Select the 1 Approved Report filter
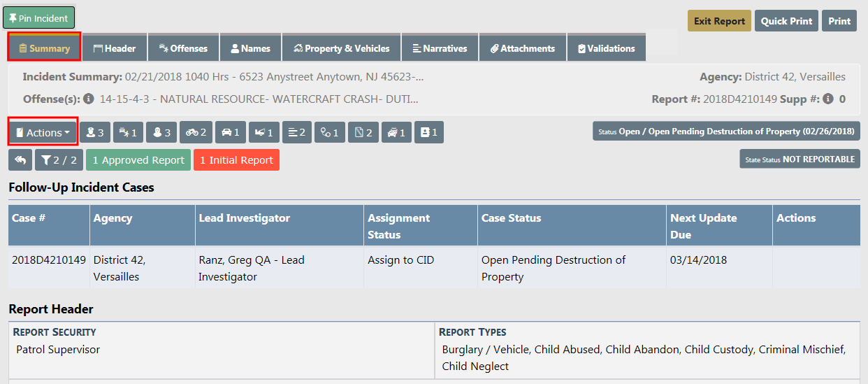868x384 pixels. click(138, 160)
